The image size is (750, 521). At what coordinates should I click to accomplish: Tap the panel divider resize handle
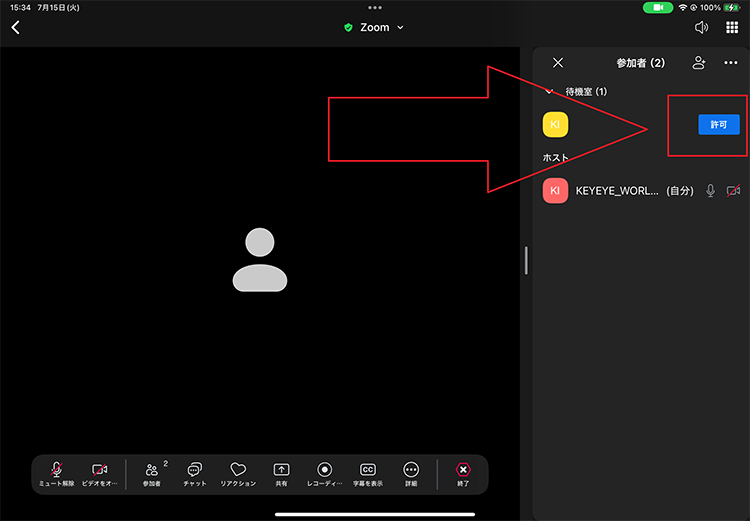click(526, 261)
